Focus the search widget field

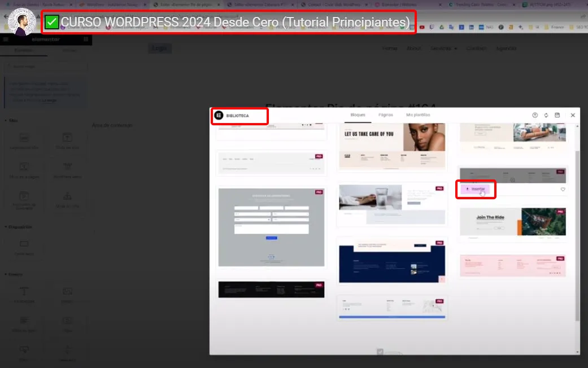46,67
